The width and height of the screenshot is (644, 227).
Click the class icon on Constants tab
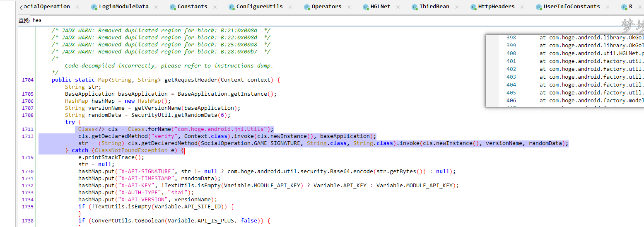173,7
